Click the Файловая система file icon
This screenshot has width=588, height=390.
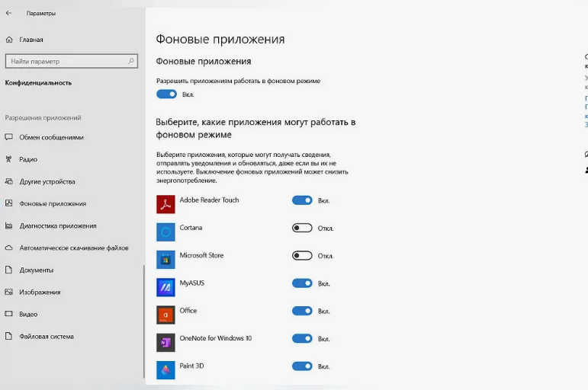coord(8,336)
